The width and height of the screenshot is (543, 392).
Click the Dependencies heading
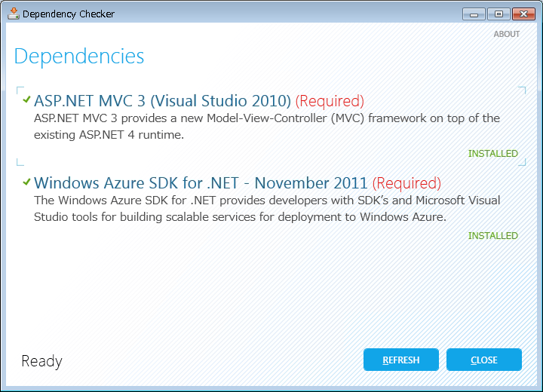(x=79, y=56)
